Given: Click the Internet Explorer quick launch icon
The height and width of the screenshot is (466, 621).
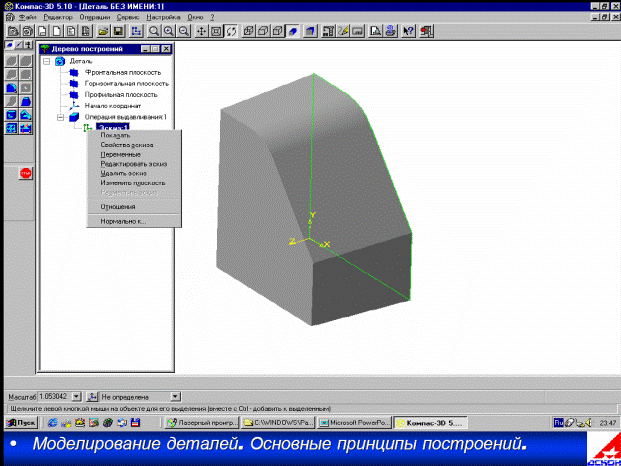Looking at the screenshot, I should [x=52, y=423].
